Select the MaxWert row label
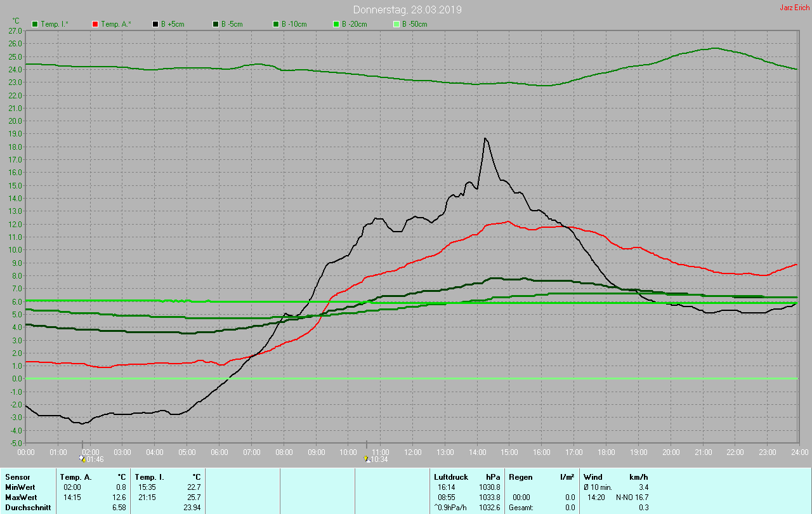Screen dimensions: 812x514 [x=22, y=497]
